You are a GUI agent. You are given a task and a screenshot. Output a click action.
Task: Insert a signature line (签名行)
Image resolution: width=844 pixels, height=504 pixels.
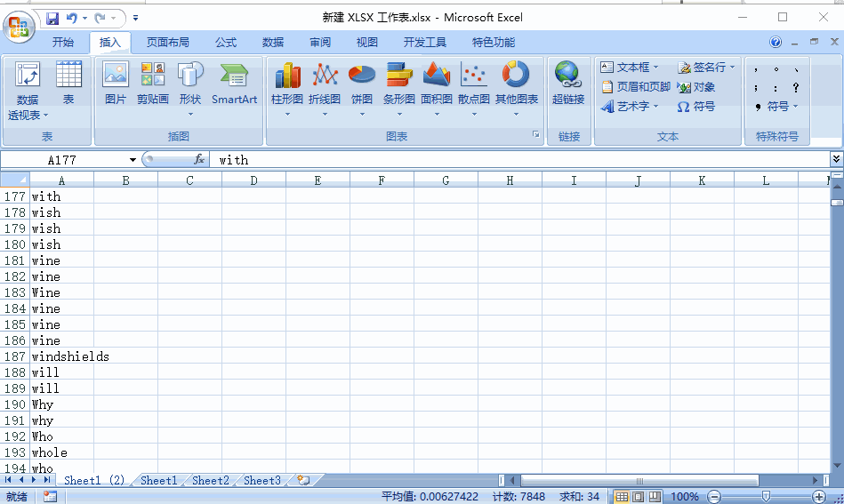(x=707, y=68)
